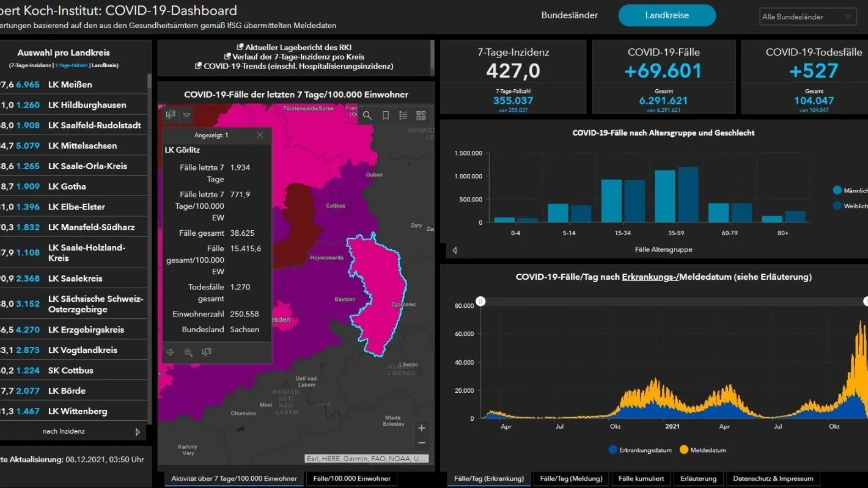Open the basemap gallery grid icon
The height and width of the screenshot is (488, 868).
[x=421, y=115]
